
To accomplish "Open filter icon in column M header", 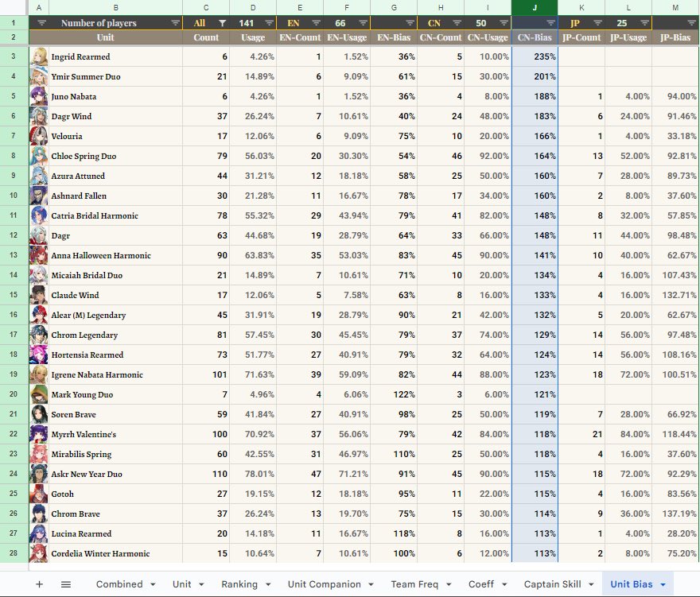I will (691, 23).
